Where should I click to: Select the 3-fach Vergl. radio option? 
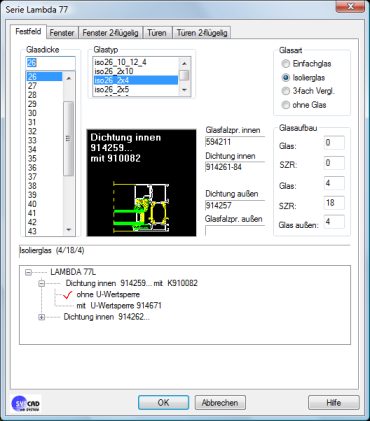click(x=286, y=91)
